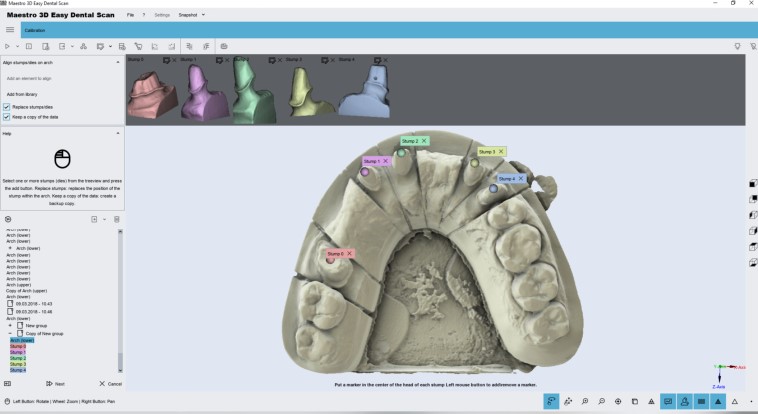Viewport: 758px width, 414px height.
Task: Select the Calibration tab
Action: coord(35,30)
